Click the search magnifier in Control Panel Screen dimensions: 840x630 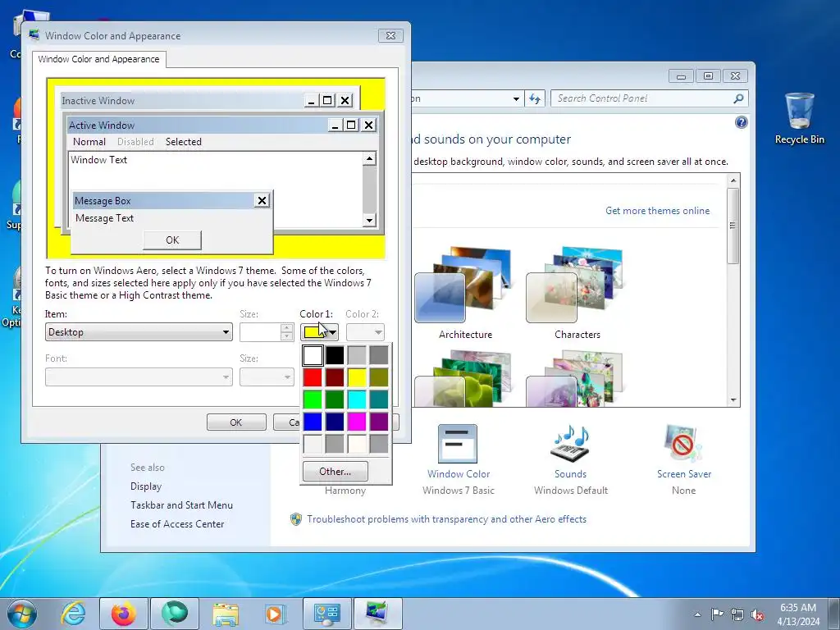point(738,98)
